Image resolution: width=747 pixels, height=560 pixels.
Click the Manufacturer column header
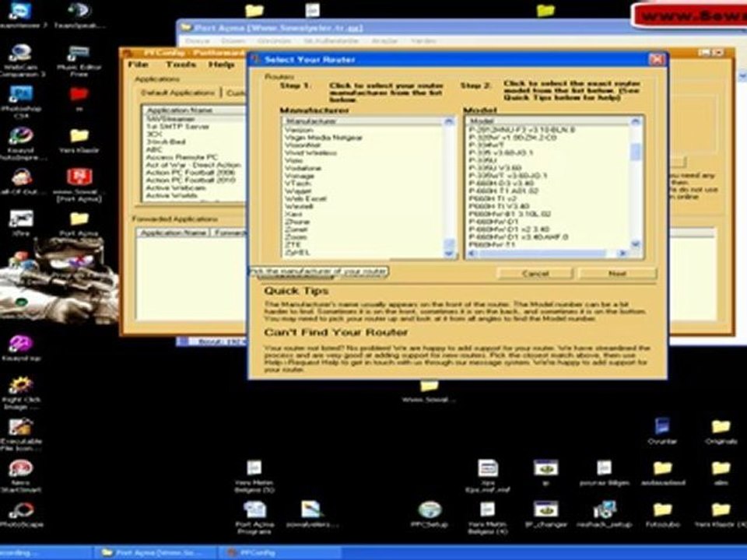pos(363,121)
